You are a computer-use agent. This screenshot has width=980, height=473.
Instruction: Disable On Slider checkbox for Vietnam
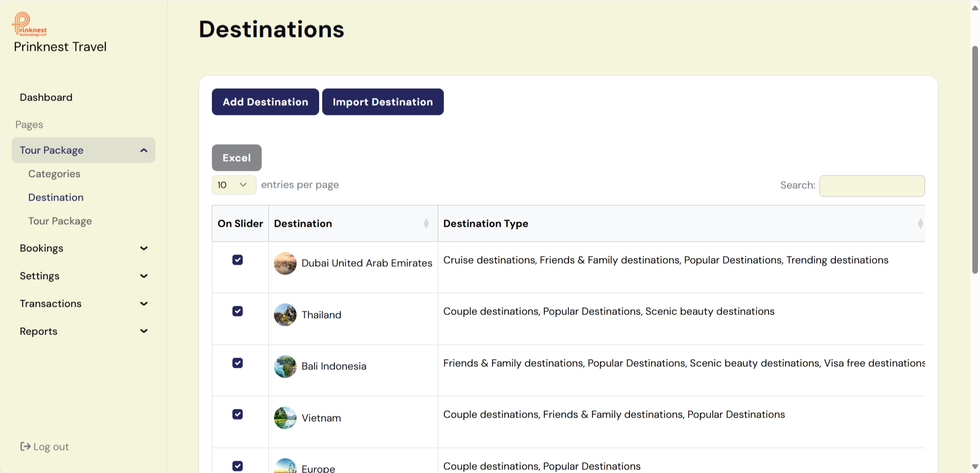(238, 415)
